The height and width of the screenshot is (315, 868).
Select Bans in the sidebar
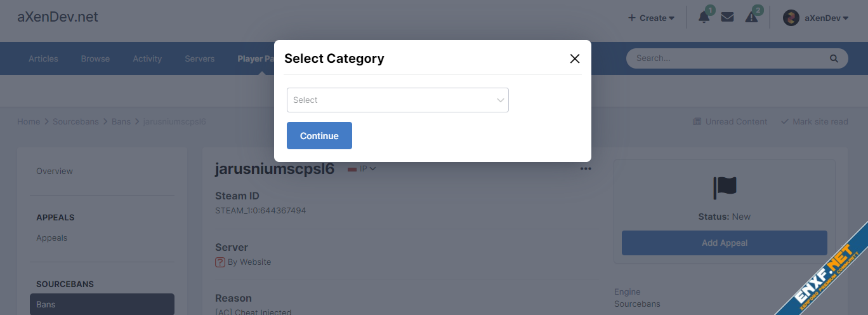tap(102, 304)
